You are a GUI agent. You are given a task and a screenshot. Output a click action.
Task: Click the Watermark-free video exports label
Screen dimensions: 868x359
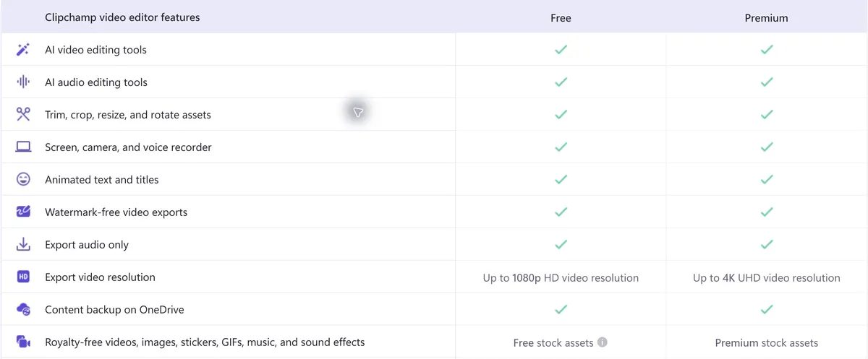point(116,212)
